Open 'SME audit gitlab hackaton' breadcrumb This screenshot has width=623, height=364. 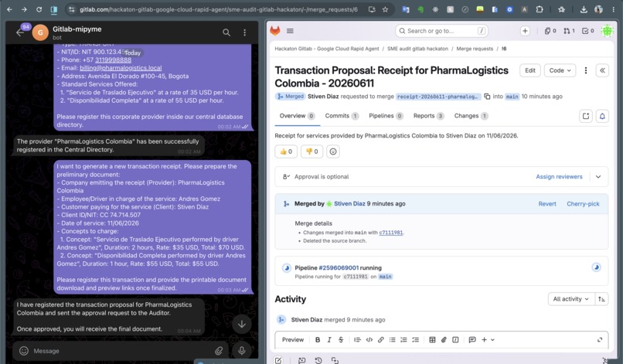pos(417,49)
